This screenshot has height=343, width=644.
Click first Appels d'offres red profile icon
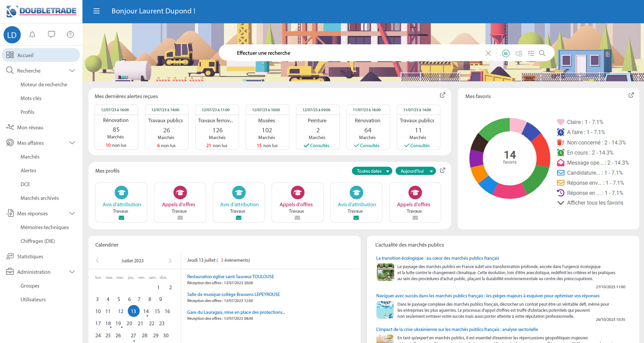click(180, 192)
